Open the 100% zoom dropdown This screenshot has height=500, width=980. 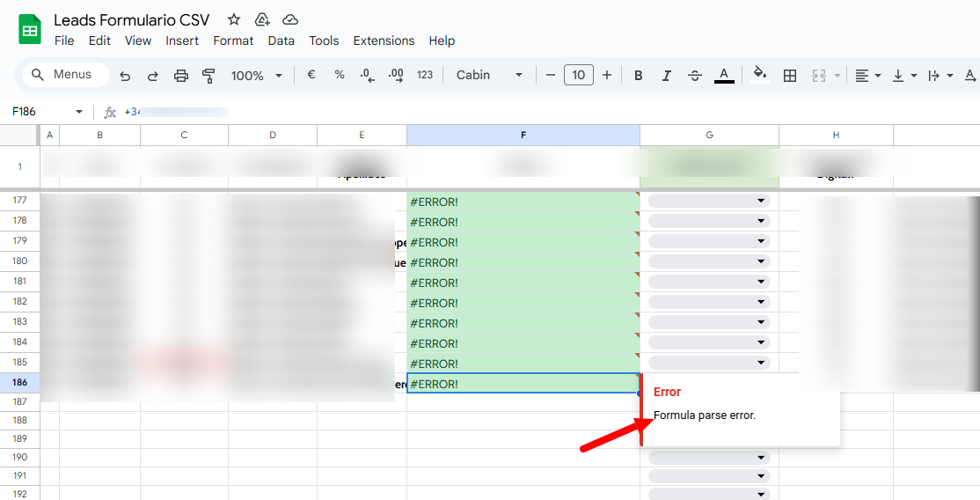[256, 76]
